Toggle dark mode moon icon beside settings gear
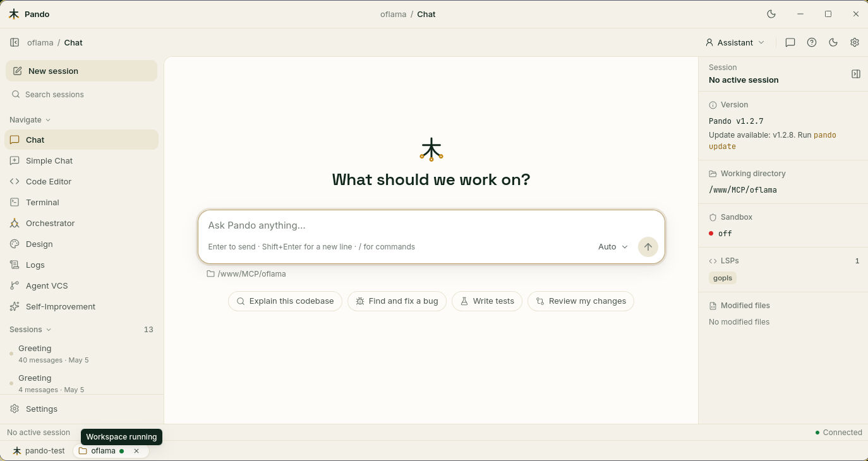 833,42
